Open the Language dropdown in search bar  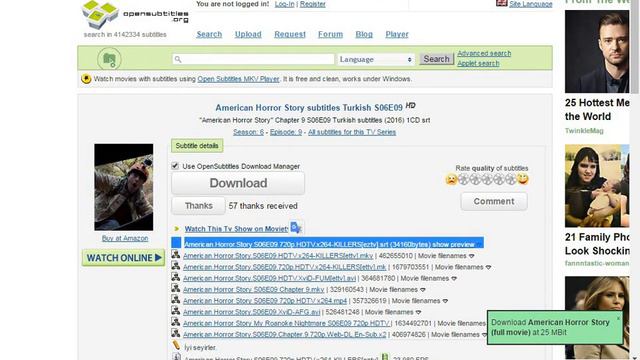tap(376, 59)
